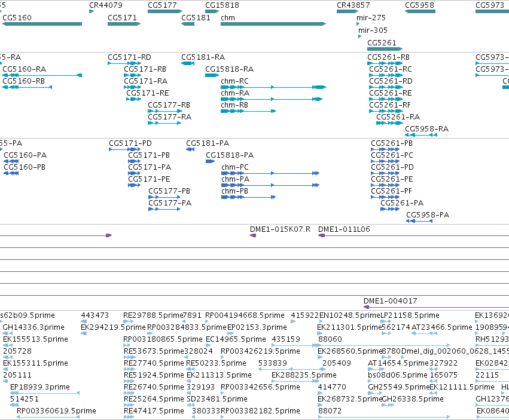Select the CG5181 gene label

[196, 17]
